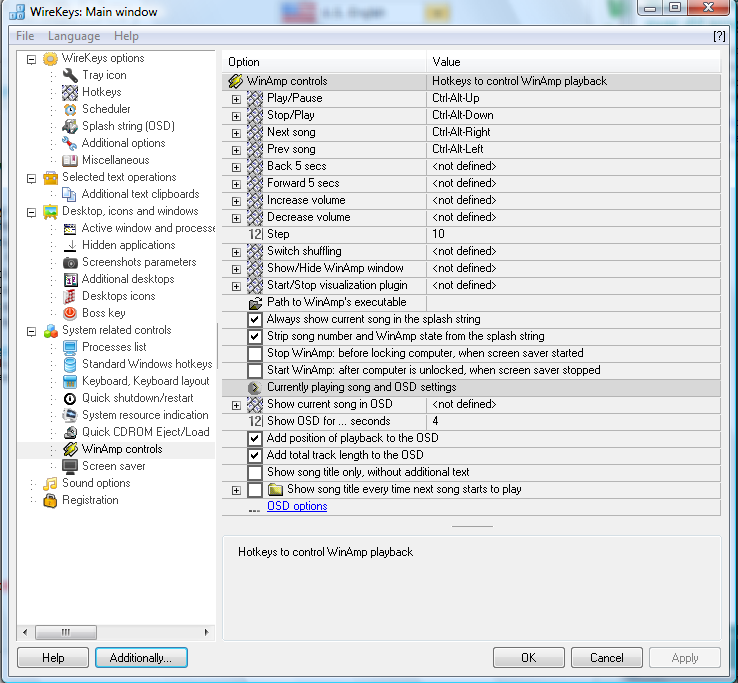Expand the Increase volume row
This screenshot has height=683, width=738.
(x=236, y=201)
